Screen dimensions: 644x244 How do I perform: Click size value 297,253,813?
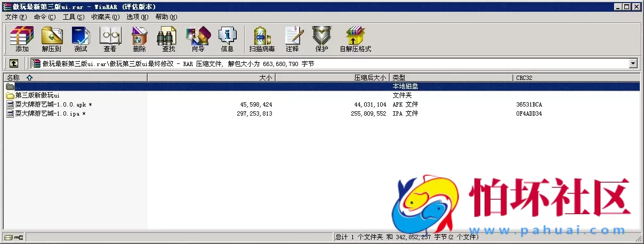point(254,113)
